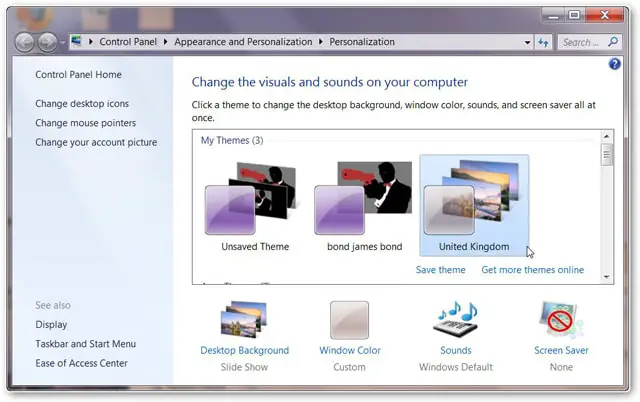Expand the arrow after Appearance and Personalization
Screen dimensions: 640x402
[321, 42]
